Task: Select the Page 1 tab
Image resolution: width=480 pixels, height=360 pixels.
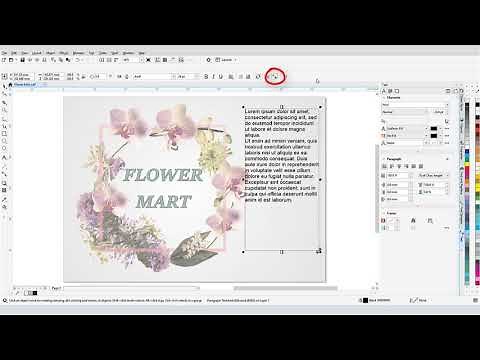Action: pos(56,288)
